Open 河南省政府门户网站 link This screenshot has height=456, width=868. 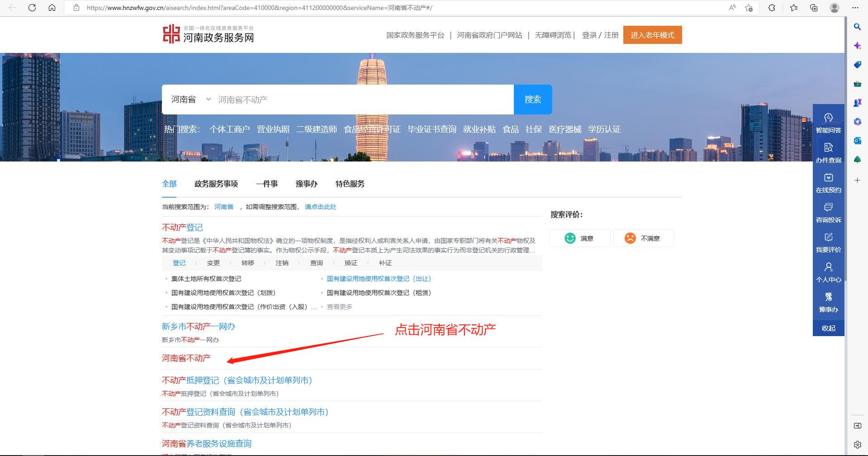pos(489,35)
